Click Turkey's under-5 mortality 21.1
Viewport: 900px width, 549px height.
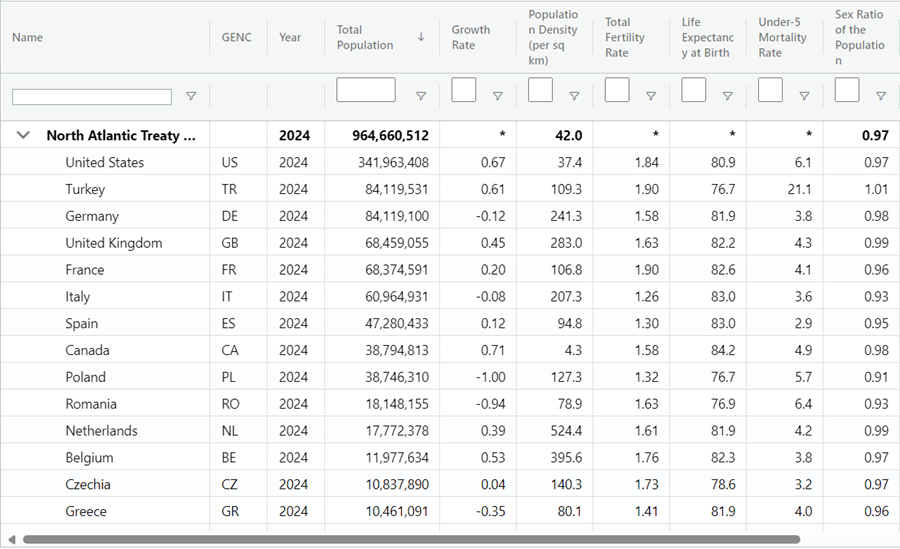coord(800,190)
